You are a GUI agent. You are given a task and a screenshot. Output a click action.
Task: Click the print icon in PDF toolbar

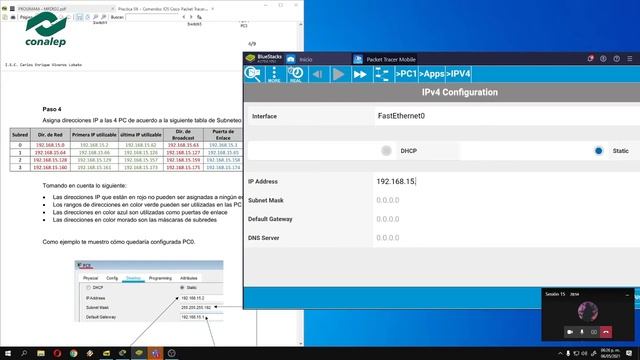13,17
